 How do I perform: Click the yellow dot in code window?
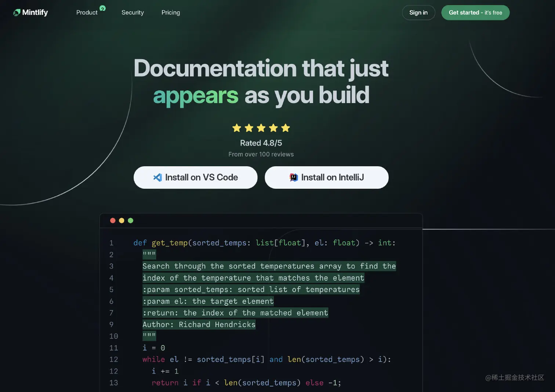(121, 220)
